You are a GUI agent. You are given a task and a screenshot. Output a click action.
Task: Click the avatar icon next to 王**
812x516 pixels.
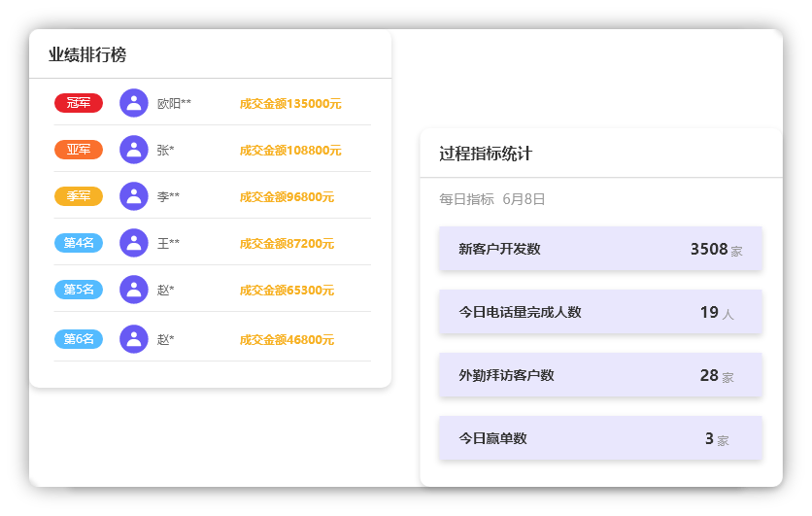pyautogui.click(x=134, y=243)
